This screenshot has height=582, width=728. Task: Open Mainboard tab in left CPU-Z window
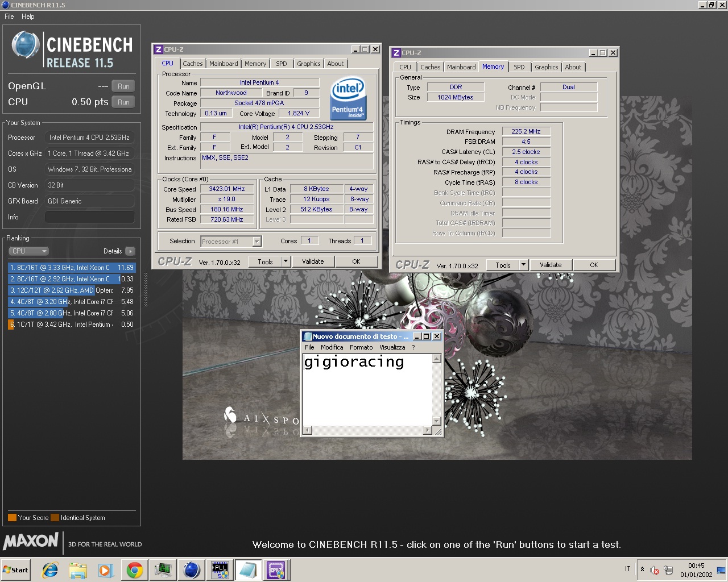[x=224, y=64]
